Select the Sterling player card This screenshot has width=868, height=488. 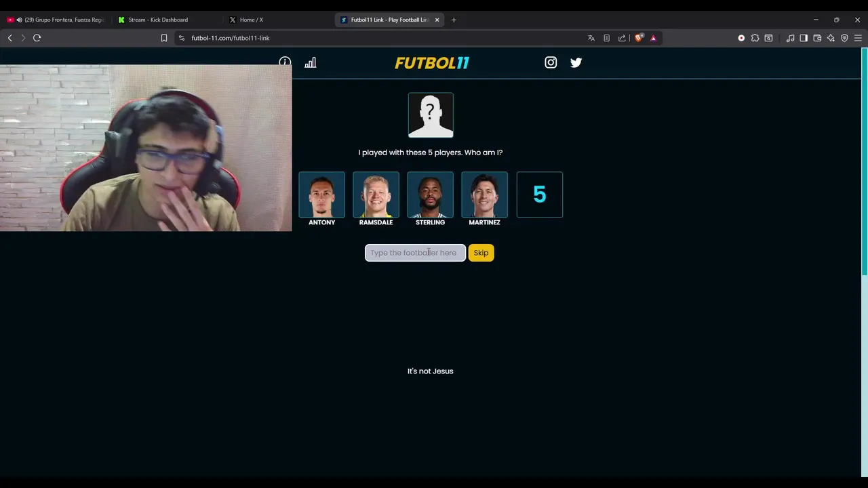click(x=431, y=195)
